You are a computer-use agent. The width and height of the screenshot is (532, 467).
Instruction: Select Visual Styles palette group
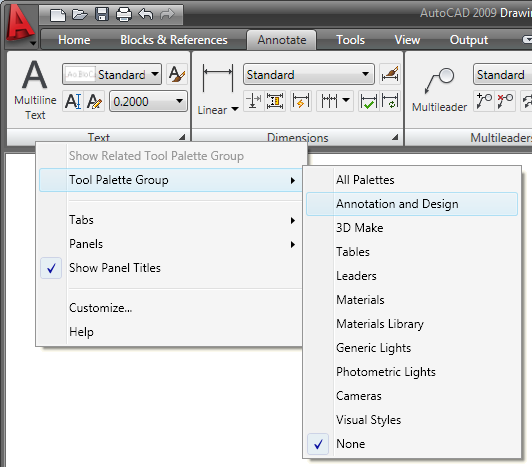[412, 420]
